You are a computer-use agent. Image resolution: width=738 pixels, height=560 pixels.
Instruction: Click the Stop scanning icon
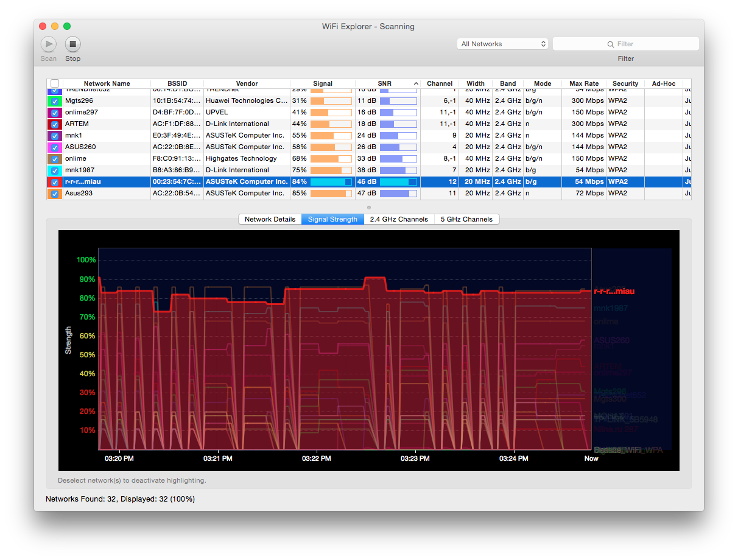[73, 44]
